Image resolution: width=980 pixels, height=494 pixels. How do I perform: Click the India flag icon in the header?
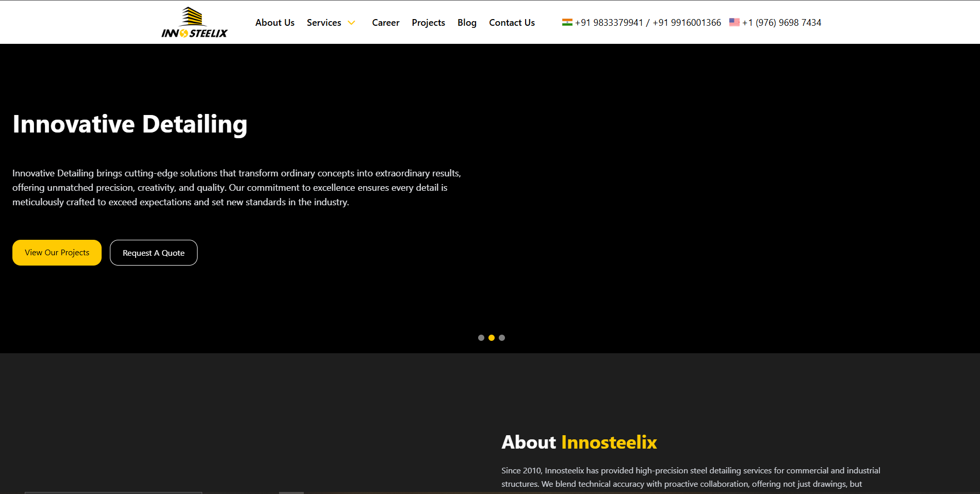tap(567, 22)
